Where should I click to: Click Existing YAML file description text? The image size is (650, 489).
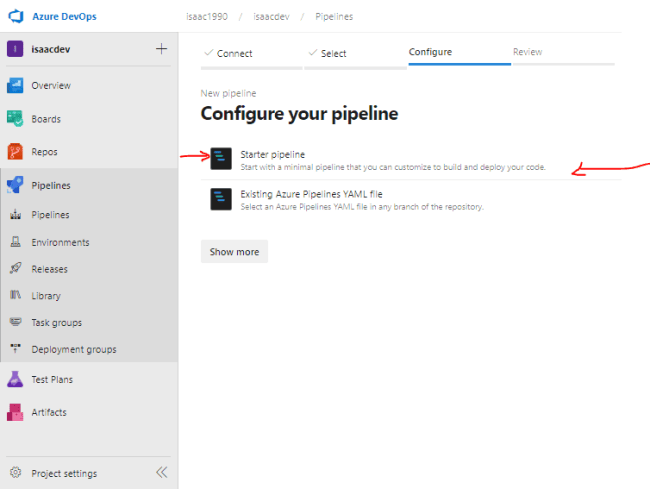(362, 206)
